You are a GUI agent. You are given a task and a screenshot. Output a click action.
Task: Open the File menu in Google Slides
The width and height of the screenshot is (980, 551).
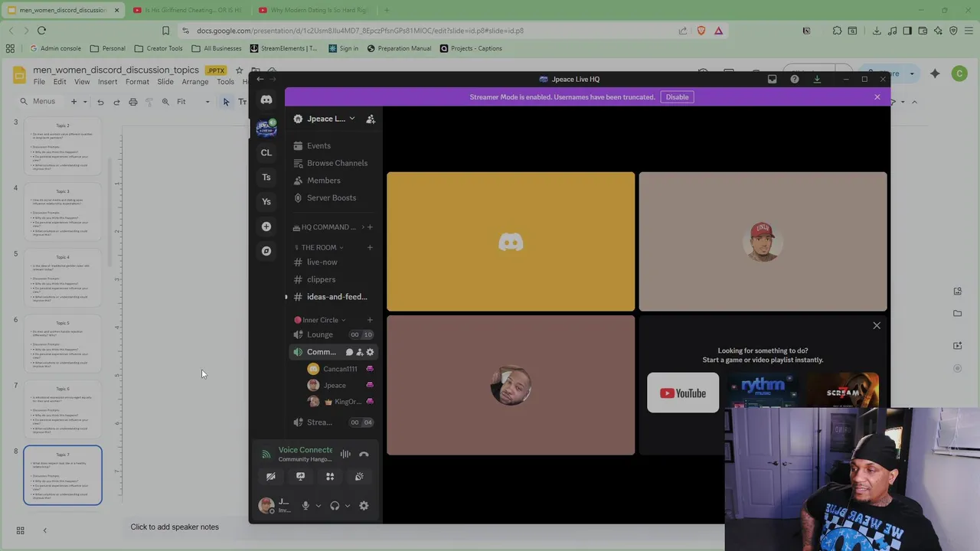click(39, 82)
